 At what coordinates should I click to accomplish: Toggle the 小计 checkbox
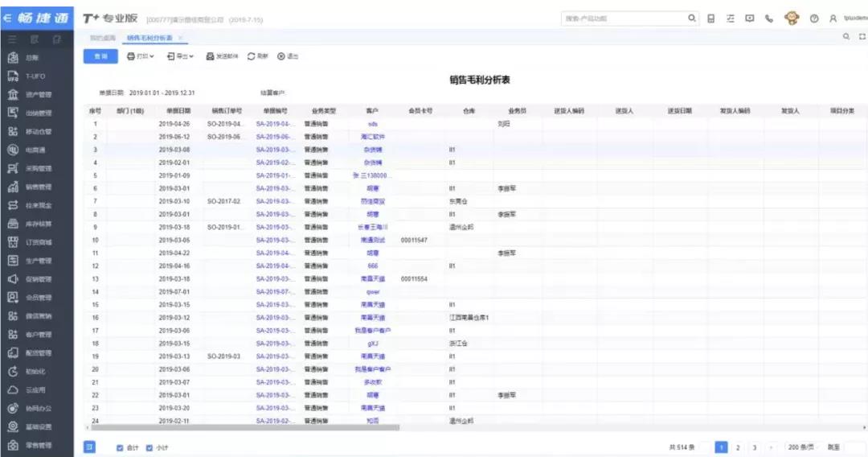pyautogui.click(x=149, y=447)
